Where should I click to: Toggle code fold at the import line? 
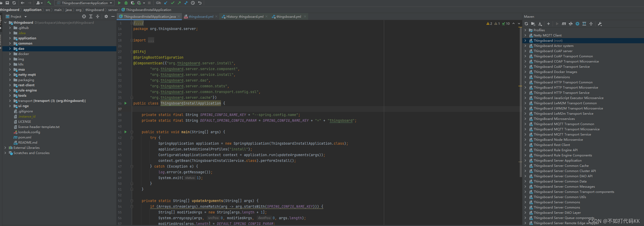coord(132,40)
